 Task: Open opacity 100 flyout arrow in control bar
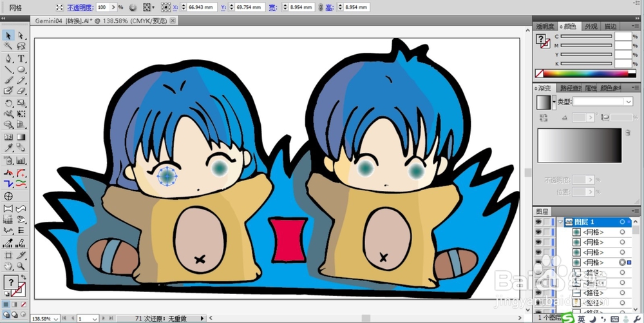coord(114,7)
